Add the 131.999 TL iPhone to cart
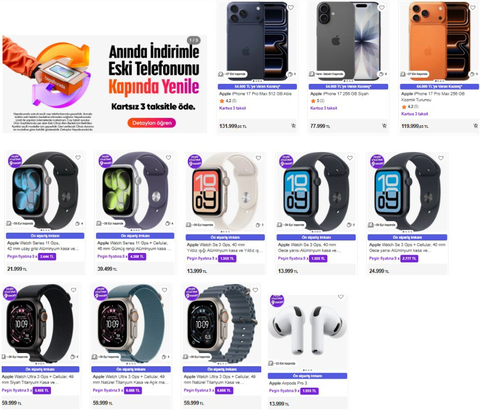The height and width of the screenshot is (417, 480). pyautogui.click(x=293, y=126)
